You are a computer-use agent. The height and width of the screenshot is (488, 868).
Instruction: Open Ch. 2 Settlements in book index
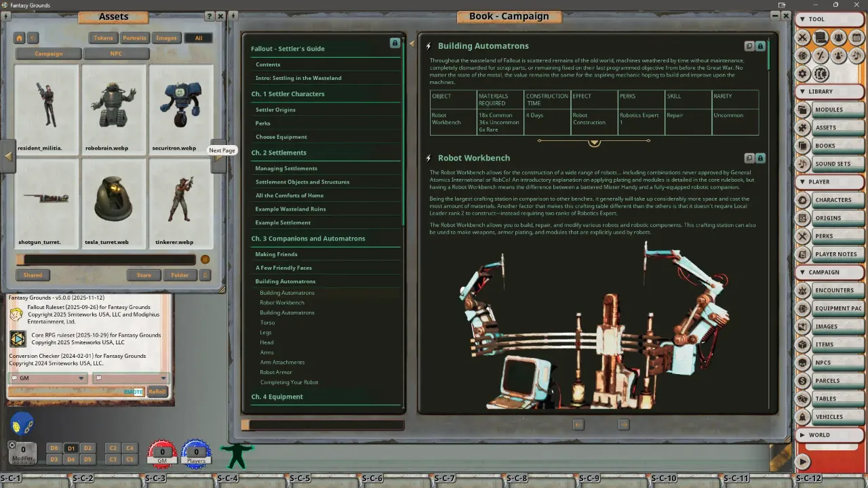tap(279, 152)
